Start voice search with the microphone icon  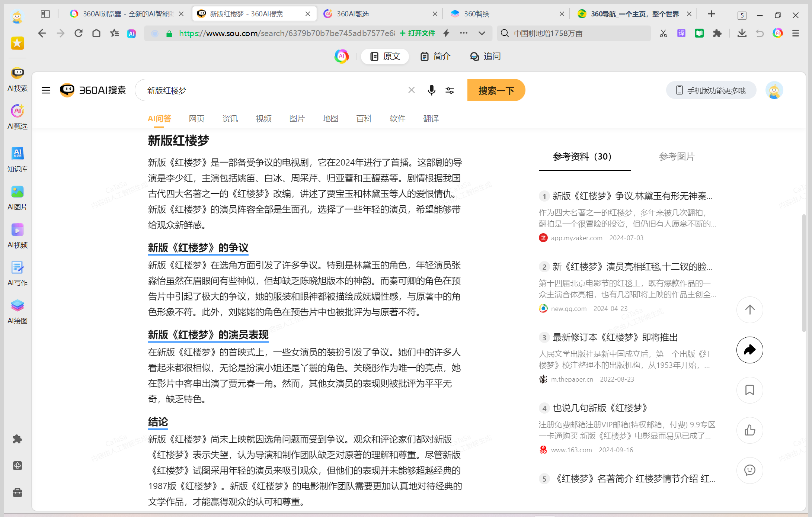tap(431, 90)
